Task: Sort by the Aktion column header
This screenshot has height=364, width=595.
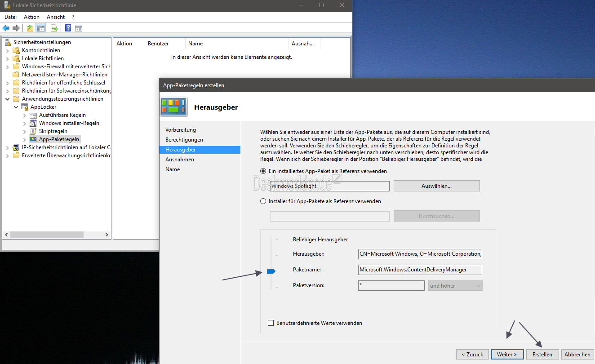Action: (x=129, y=44)
